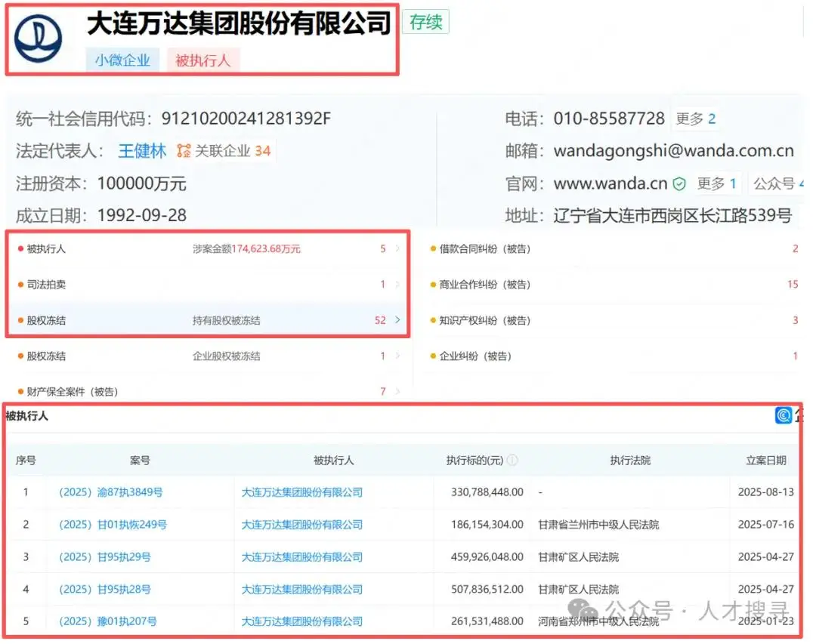
Task: Open legal representative 王健林 link
Action: tap(142, 151)
